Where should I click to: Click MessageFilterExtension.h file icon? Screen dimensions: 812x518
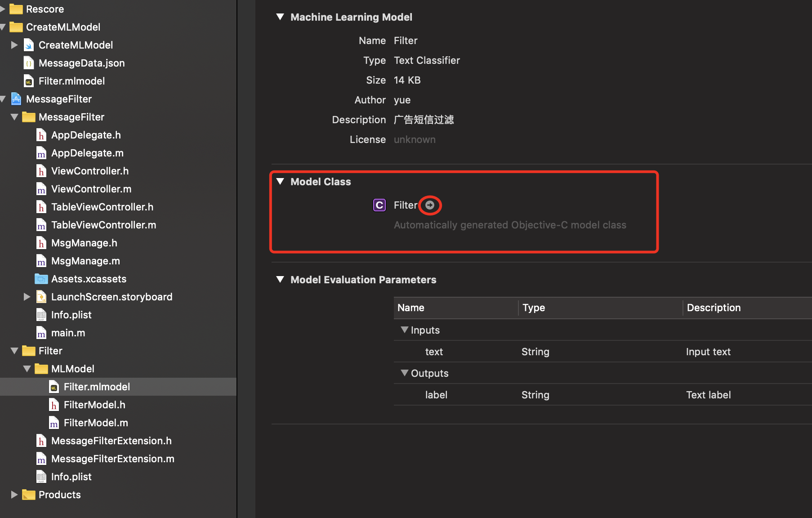pos(41,441)
